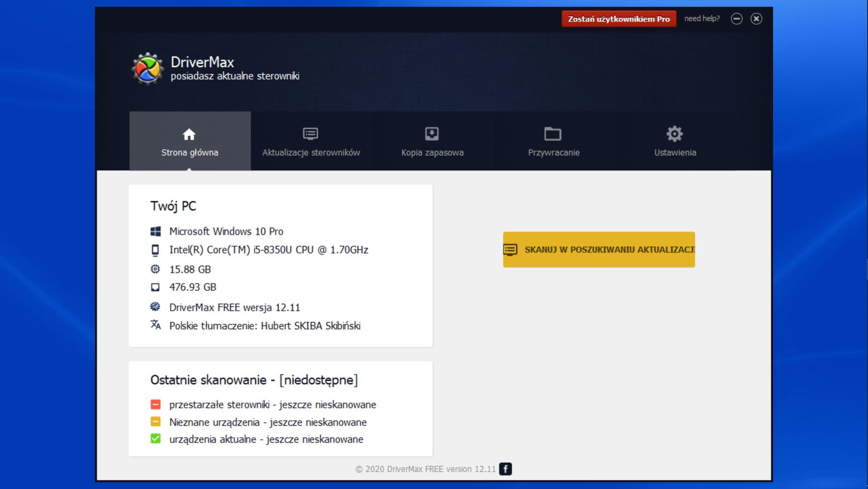This screenshot has height=489, width=868.
Task: Start scan with Skanuj w poszukiwaniu aktualizacji
Action: point(599,250)
